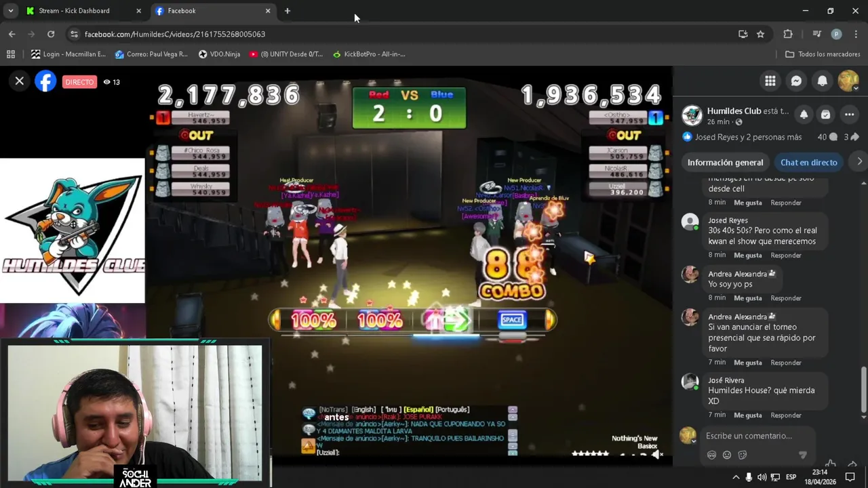The image size is (868, 488).
Task: Open the three-dot options for the post
Action: [x=849, y=115]
